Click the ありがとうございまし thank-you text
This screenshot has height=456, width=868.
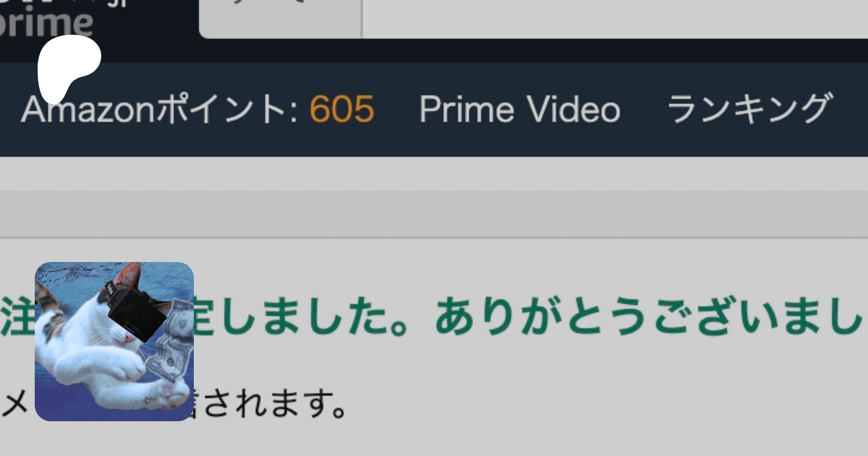point(649,316)
